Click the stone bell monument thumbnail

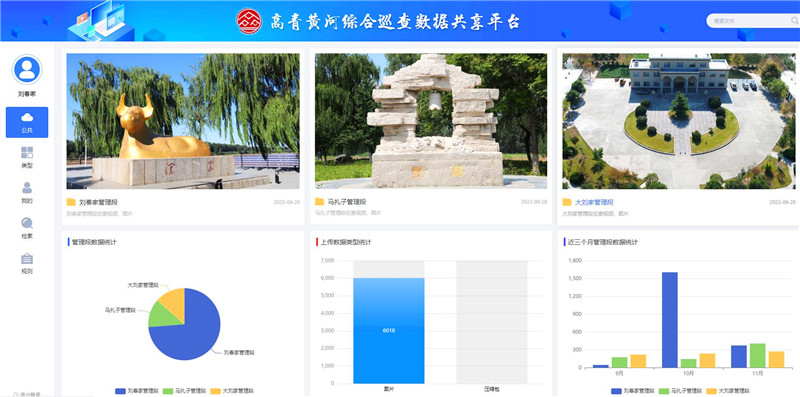[x=431, y=121]
